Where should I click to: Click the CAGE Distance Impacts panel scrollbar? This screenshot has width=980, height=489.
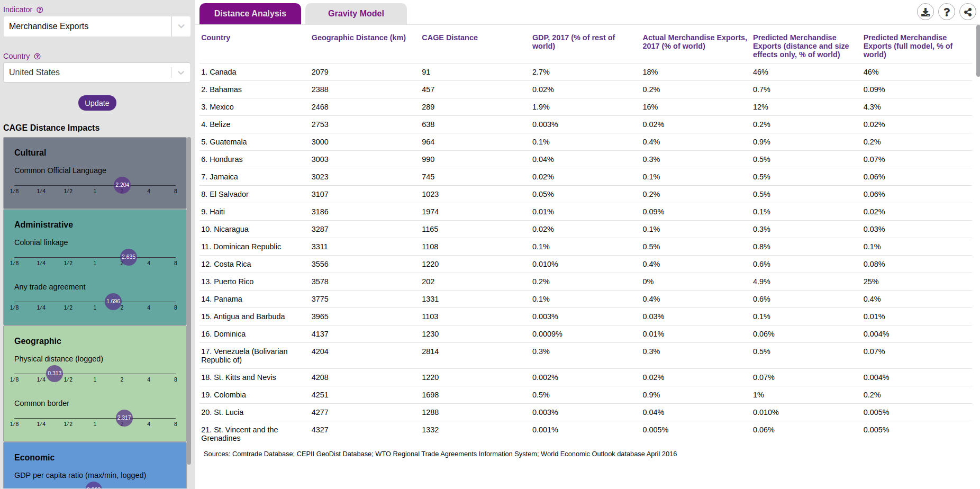tap(189, 301)
